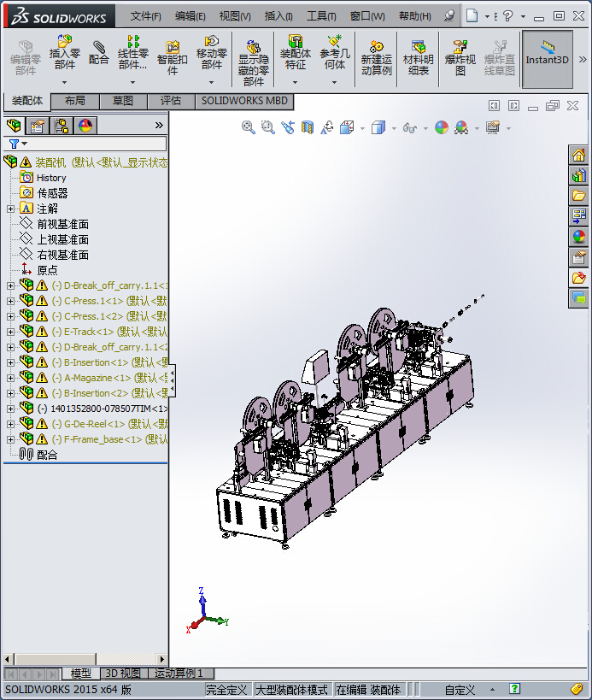Open Smart Fasteners (智能扣件) tool
The image size is (592, 700).
[173, 58]
